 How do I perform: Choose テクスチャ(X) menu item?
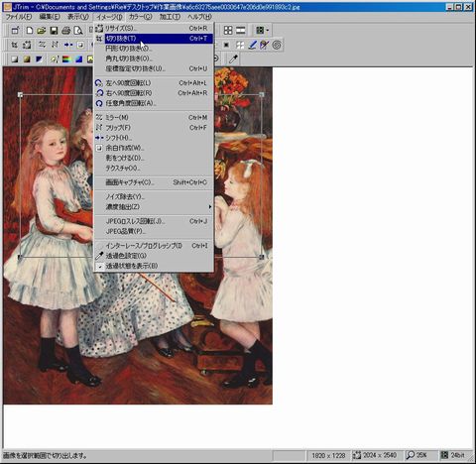pos(154,168)
